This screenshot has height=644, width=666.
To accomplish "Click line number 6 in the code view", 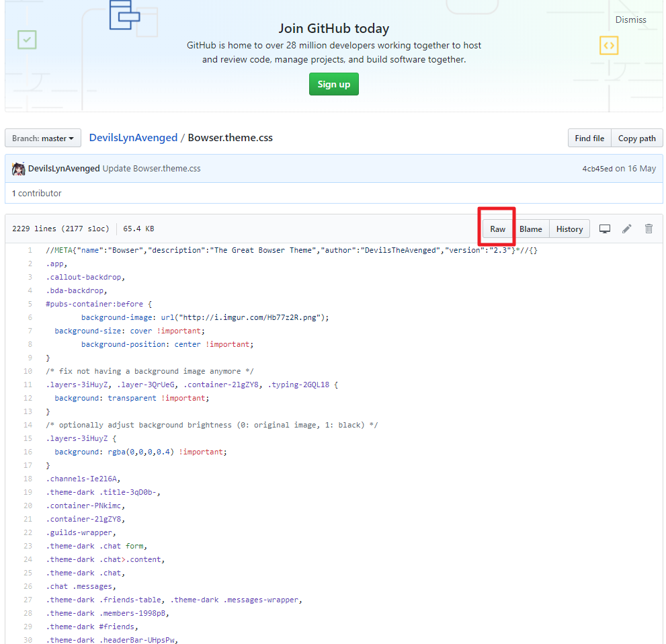I will point(30,317).
